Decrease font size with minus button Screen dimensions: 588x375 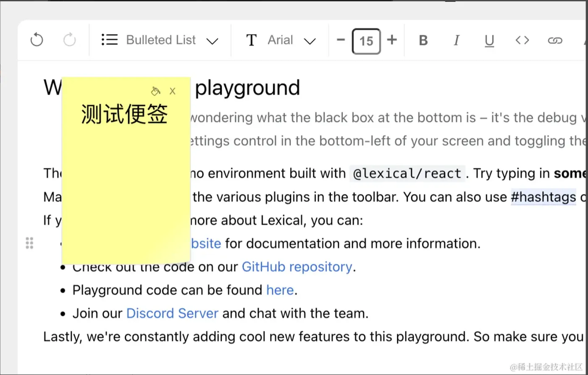(341, 40)
